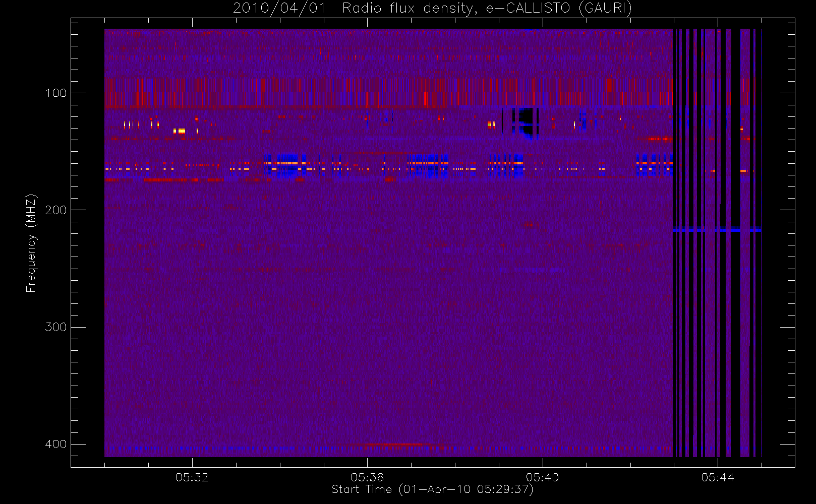Click the 05:36 time tick label
The width and height of the screenshot is (816, 504).
tap(367, 477)
